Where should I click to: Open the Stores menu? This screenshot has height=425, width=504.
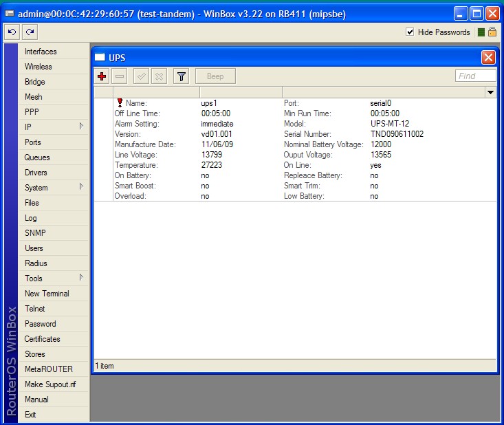pyautogui.click(x=54, y=353)
